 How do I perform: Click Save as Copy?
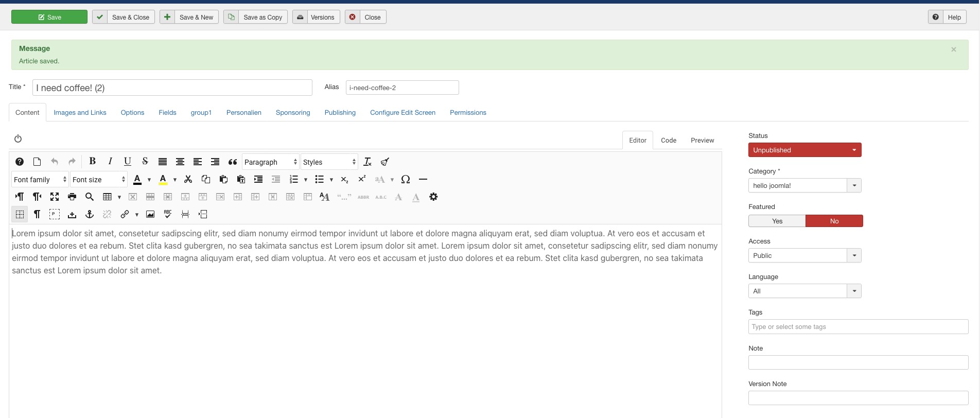point(255,17)
